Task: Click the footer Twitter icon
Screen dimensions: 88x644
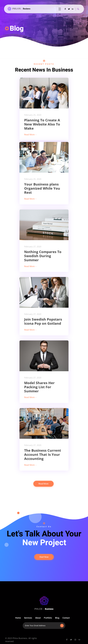Action: pos(71,640)
